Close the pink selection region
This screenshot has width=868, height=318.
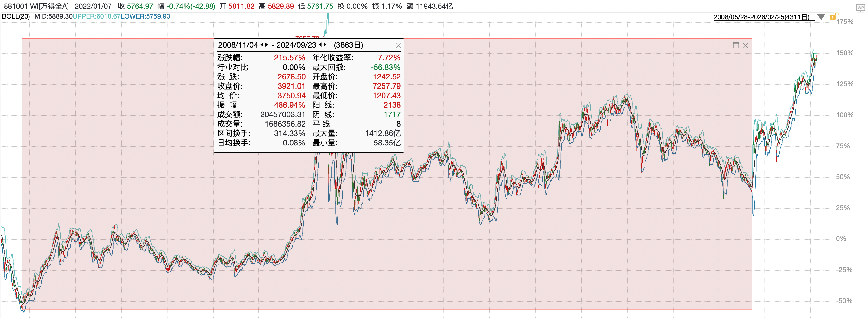745,45
